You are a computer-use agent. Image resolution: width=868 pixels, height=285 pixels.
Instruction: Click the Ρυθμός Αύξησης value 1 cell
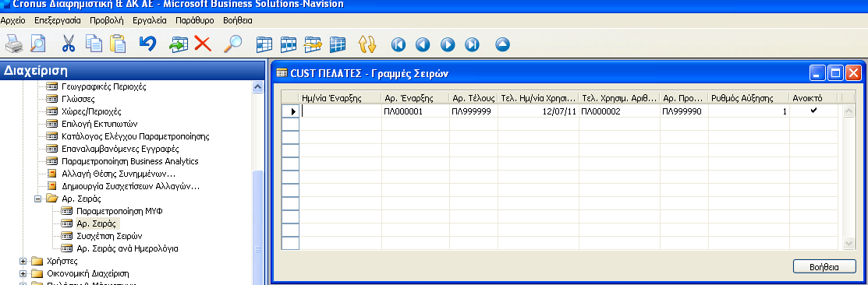(749, 111)
